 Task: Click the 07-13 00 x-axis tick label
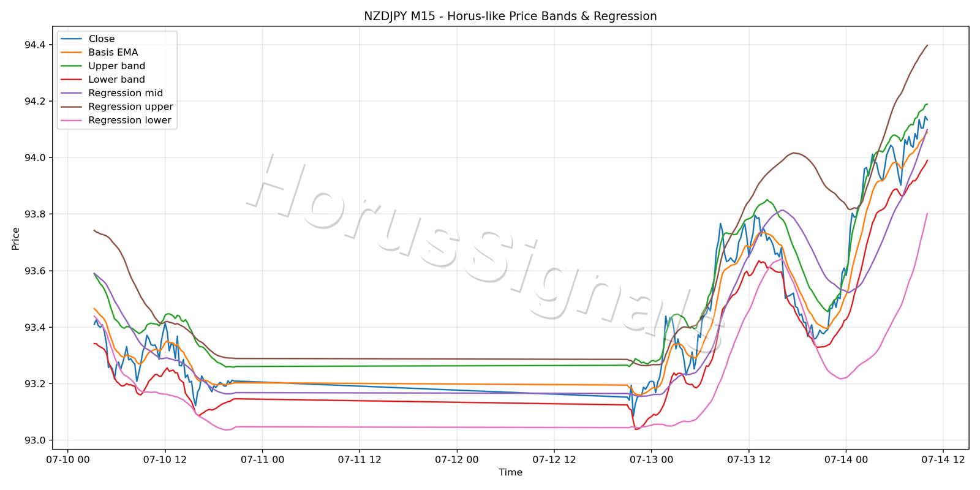pos(651,459)
